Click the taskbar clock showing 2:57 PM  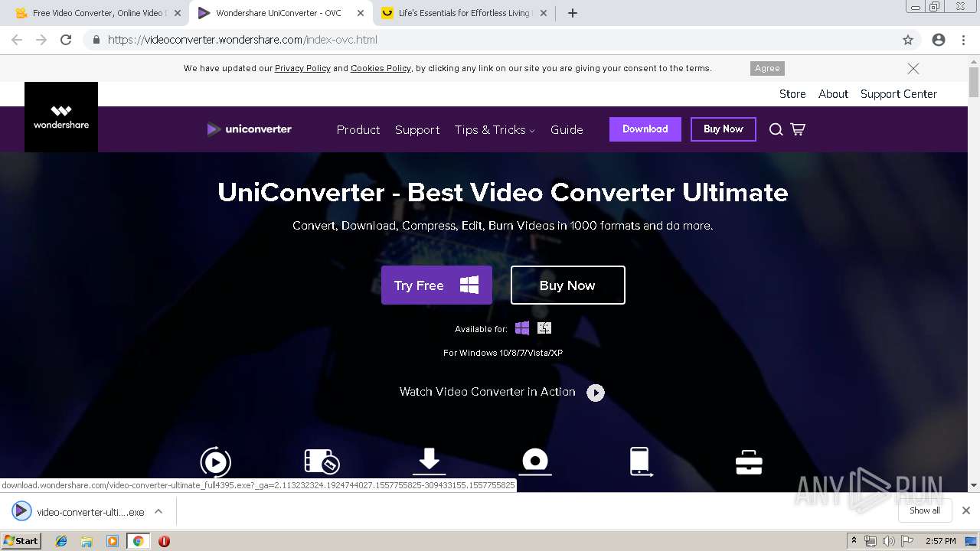coord(940,541)
